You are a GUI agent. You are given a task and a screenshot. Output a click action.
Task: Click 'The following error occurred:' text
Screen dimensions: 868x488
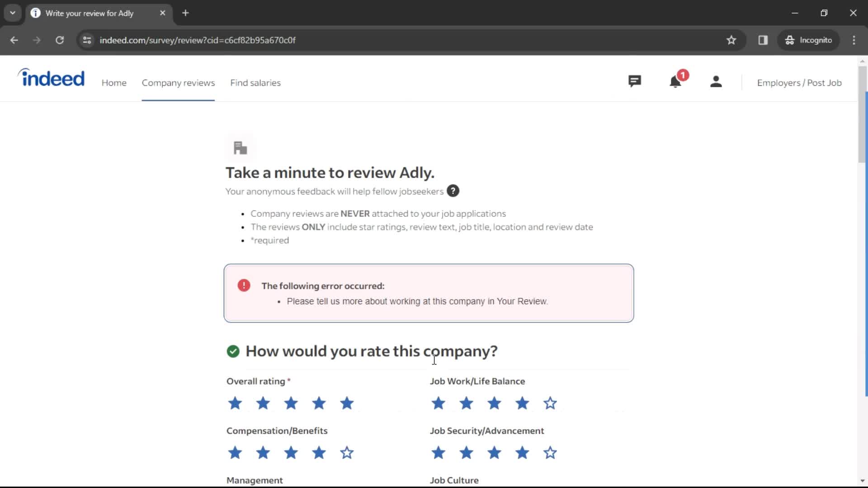[323, 286]
